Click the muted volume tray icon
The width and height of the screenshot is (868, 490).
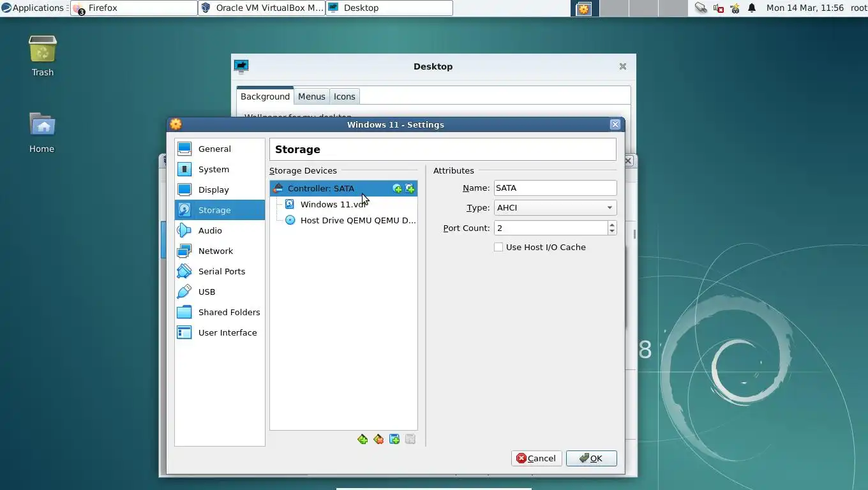[x=718, y=8]
